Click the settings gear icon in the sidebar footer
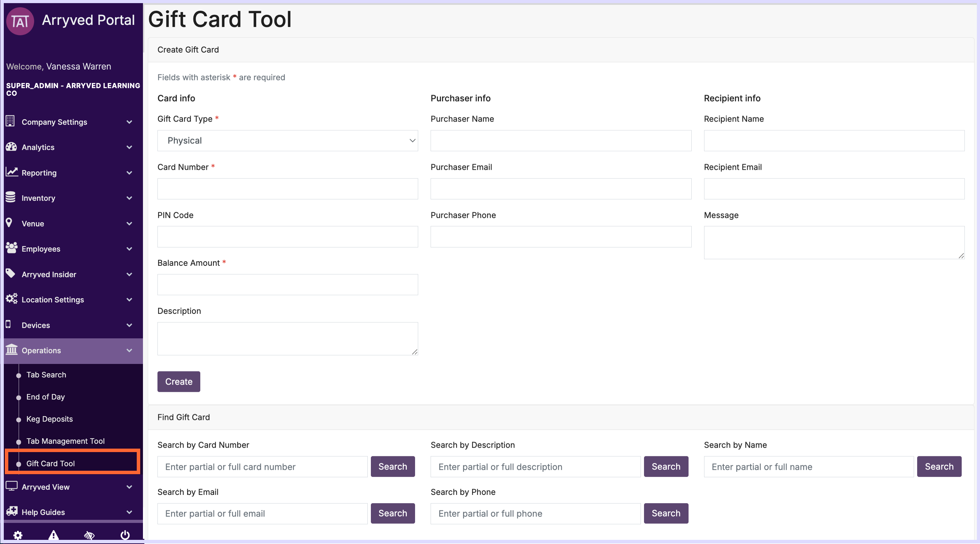The height and width of the screenshot is (544, 980). [x=18, y=535]
